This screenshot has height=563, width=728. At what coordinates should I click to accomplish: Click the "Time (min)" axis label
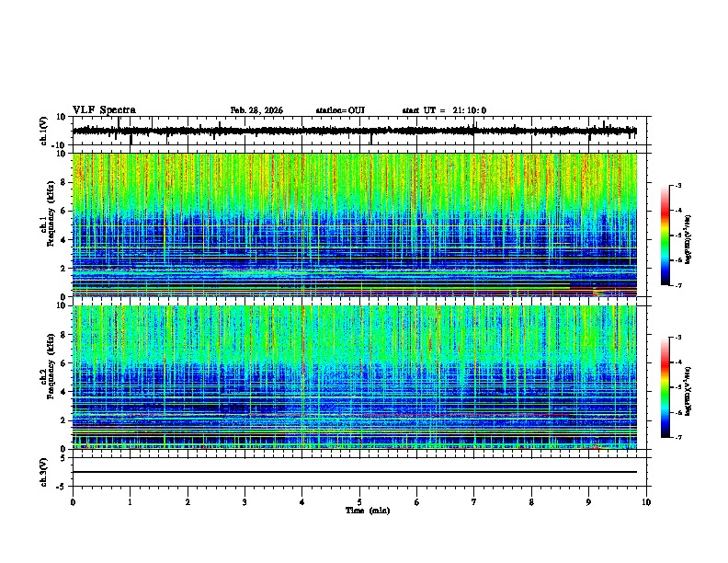coord(368,511)
